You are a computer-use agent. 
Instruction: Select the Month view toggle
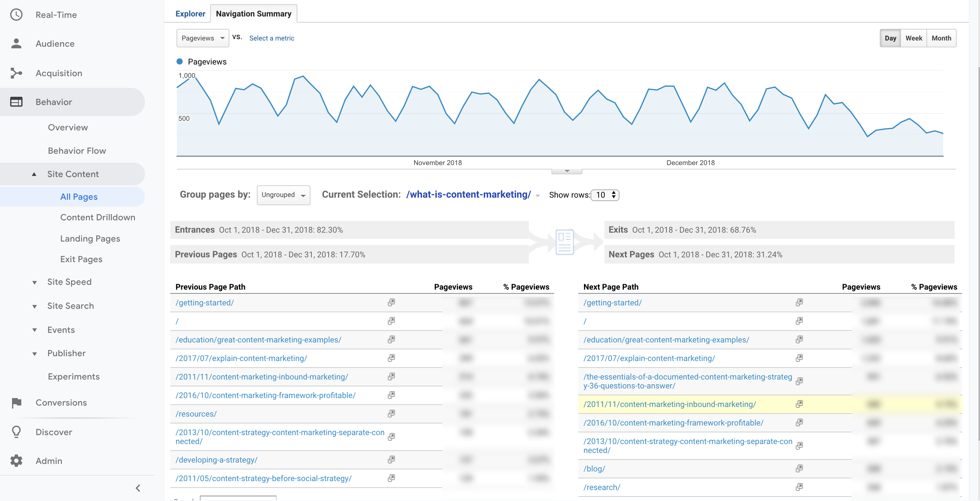[941, 38]
